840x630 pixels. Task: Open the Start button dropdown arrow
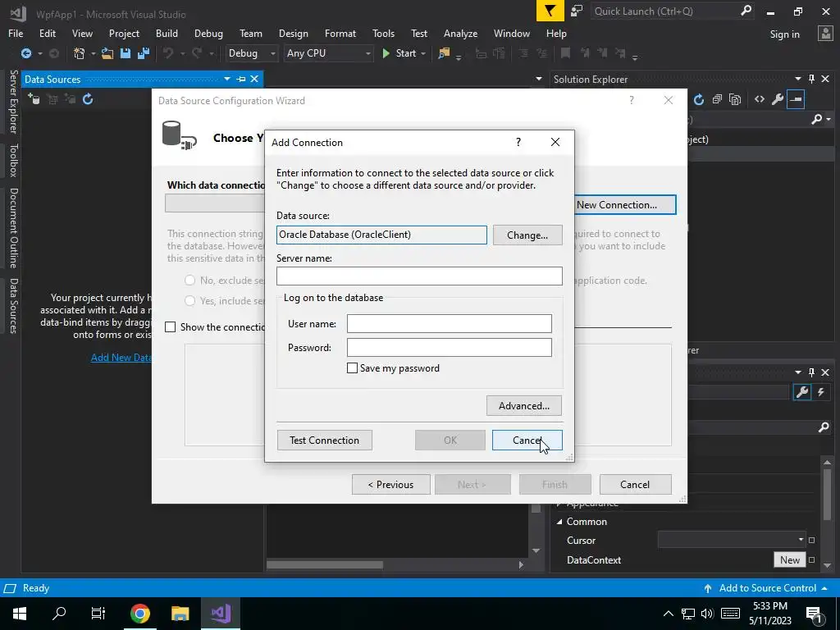coord(423,53)
